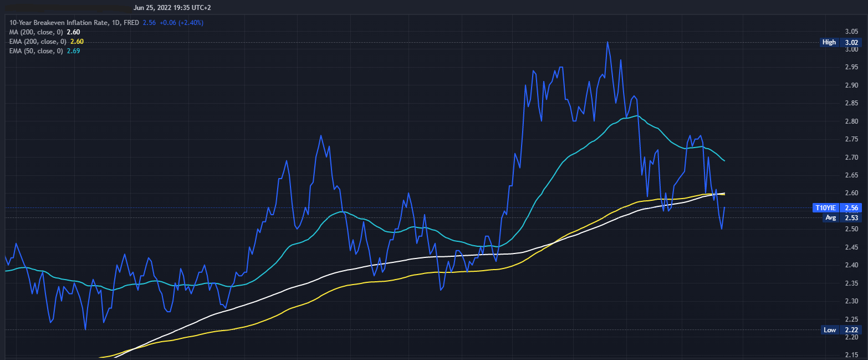Click the 2.45 value on price axis
Viewport: 868px width, 360px height.
tap(851, 247)
